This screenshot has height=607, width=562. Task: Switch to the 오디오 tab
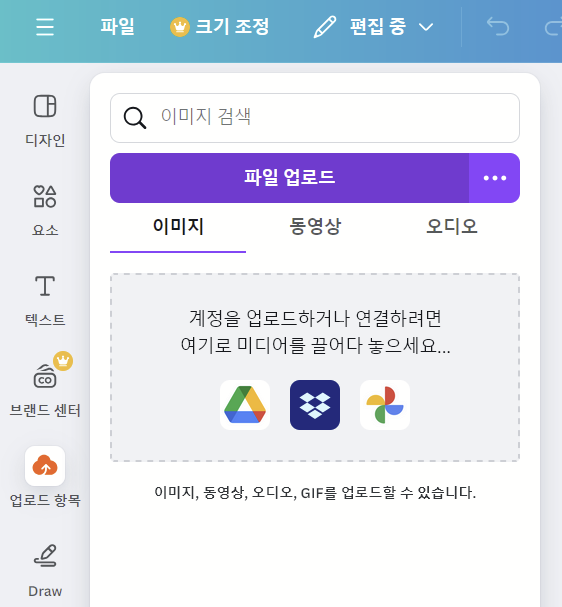point(452,226)
